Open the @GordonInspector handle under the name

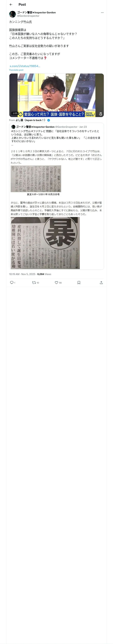[x=28, y=16]
